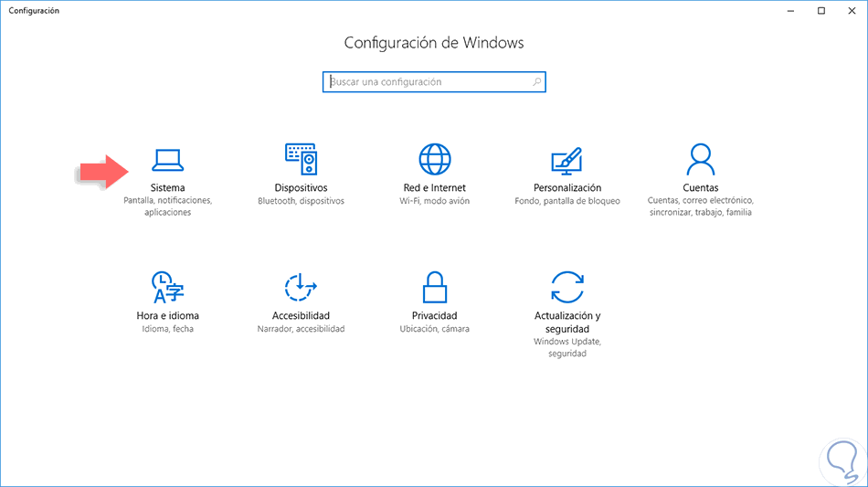Maximize the Configuración window
Viewport: 868px width, 487px height.
click(821, 11)
